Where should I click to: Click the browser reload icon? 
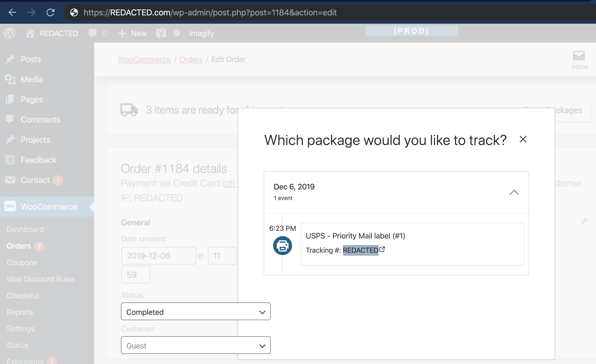tap(50, 12)
